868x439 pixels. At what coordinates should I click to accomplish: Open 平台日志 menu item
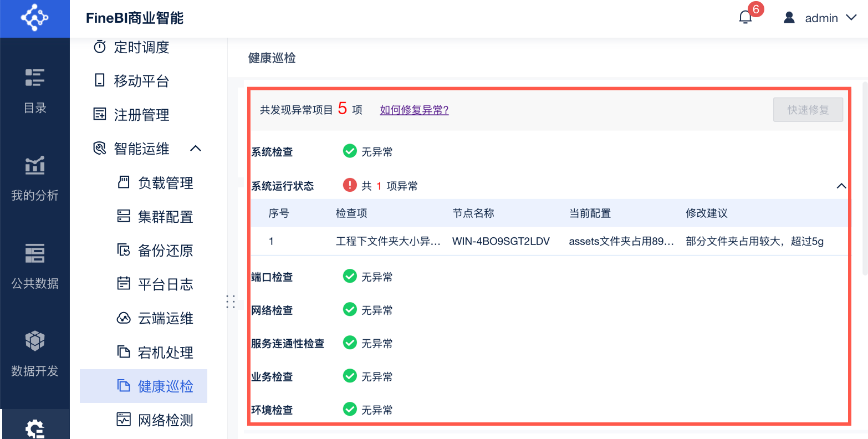156,284
